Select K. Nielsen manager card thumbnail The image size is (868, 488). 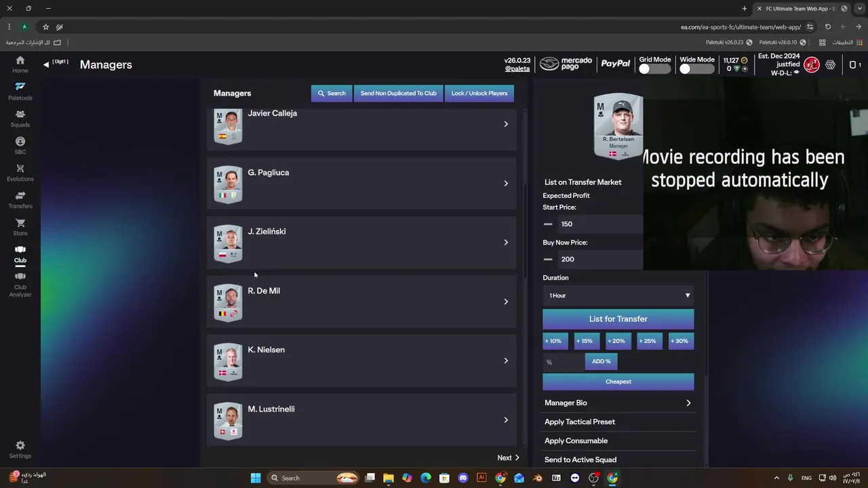228,362
